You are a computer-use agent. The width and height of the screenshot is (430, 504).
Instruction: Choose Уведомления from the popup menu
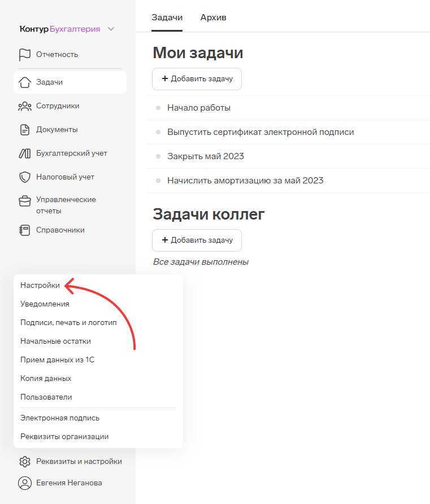45,304
